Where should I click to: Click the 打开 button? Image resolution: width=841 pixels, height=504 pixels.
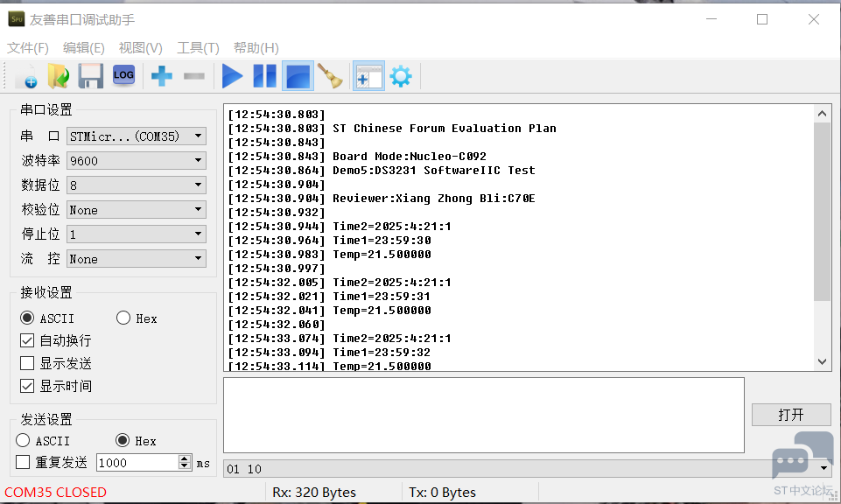tap(790, 415)
